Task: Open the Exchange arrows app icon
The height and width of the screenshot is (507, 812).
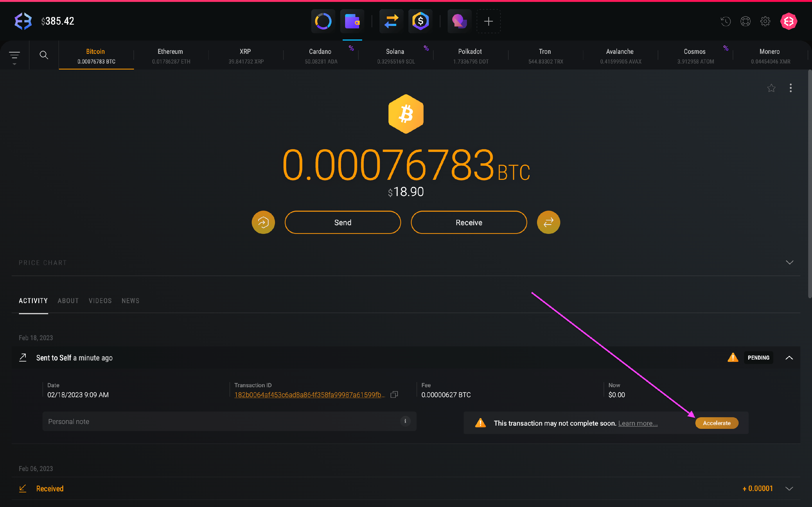Action: (391, 21)
